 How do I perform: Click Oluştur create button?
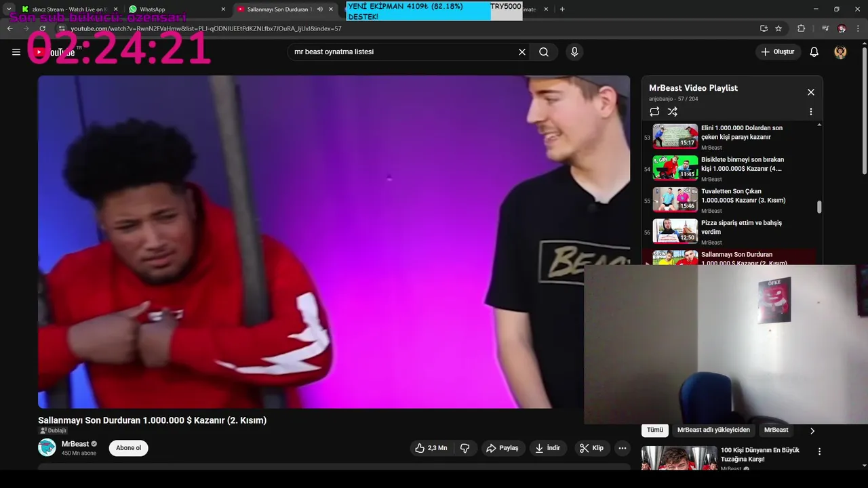tap(778, 52)
